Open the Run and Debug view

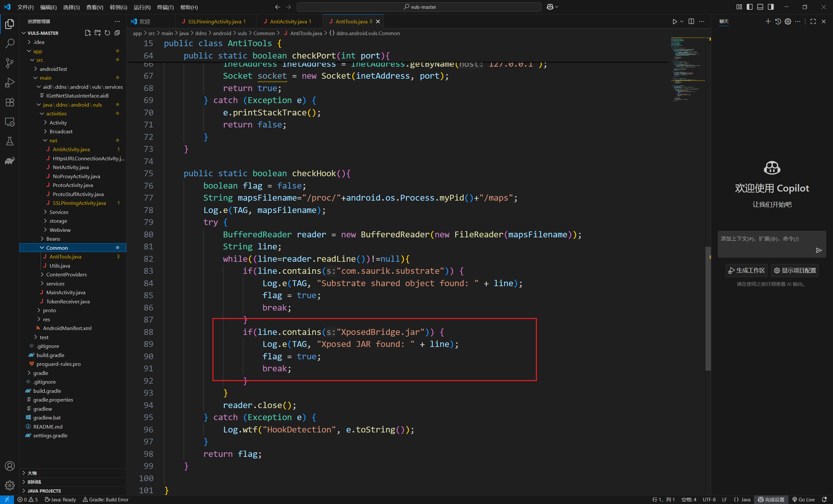tap(10, 82)
